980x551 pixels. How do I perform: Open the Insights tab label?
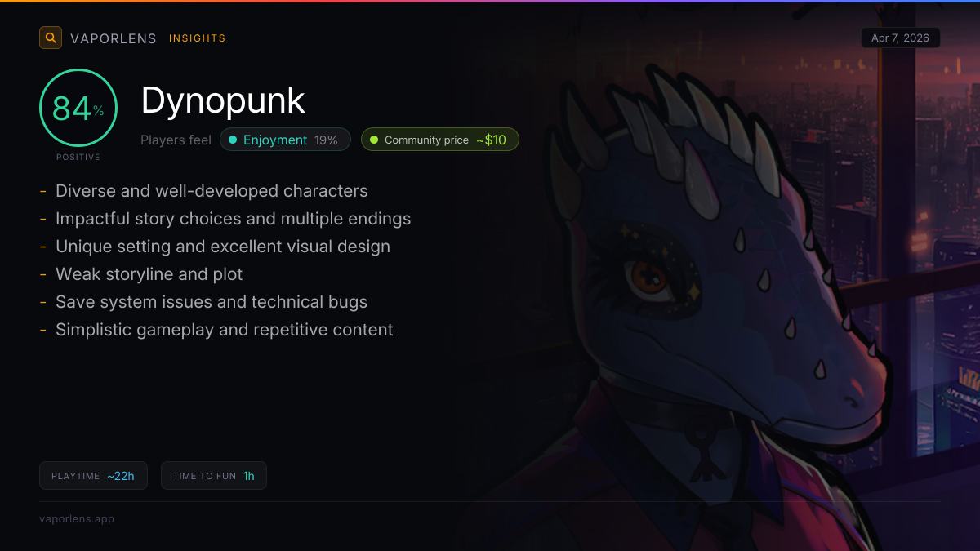coord(198,38)
